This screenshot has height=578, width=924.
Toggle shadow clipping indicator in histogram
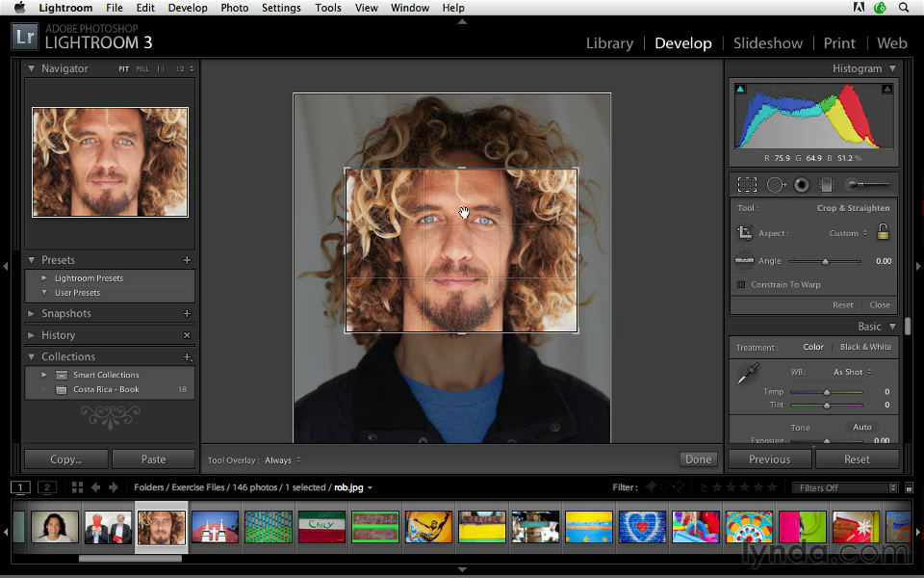tap(741, 89)
